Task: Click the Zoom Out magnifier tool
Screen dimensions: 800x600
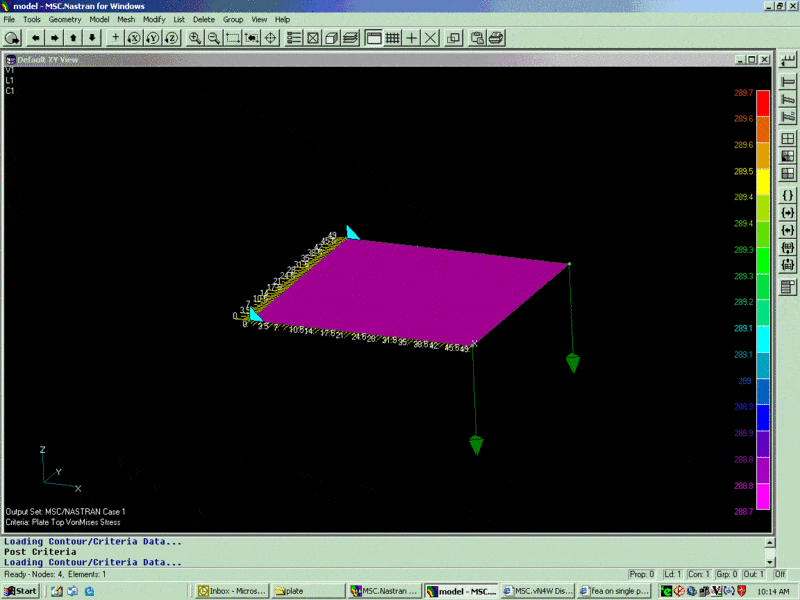Action: click(214, 38)
